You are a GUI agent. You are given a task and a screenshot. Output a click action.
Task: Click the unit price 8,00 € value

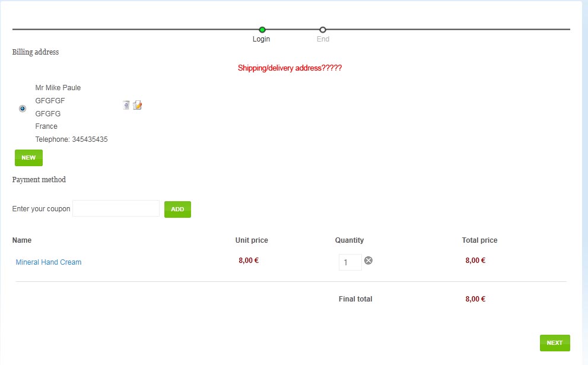click(249, 261)
